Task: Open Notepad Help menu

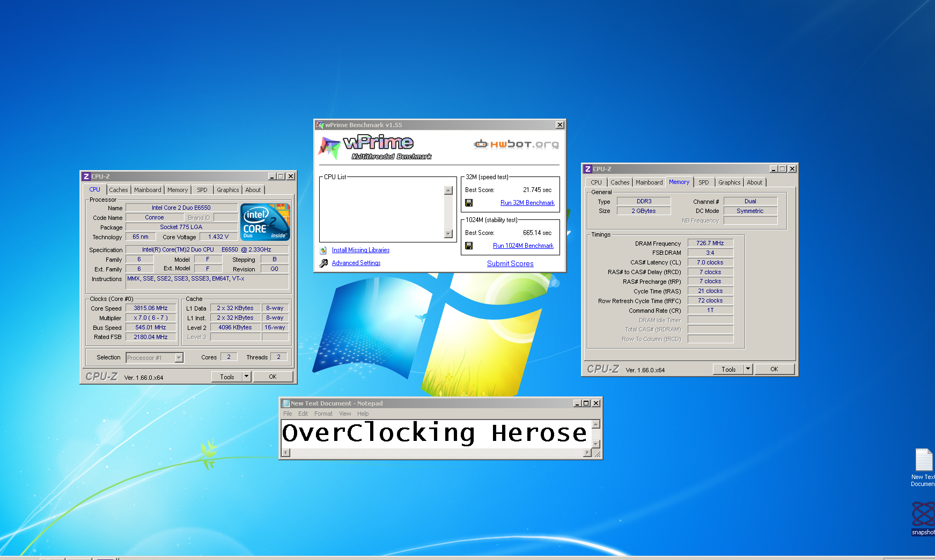Action: pyautogui.click(x=363, y=414)
